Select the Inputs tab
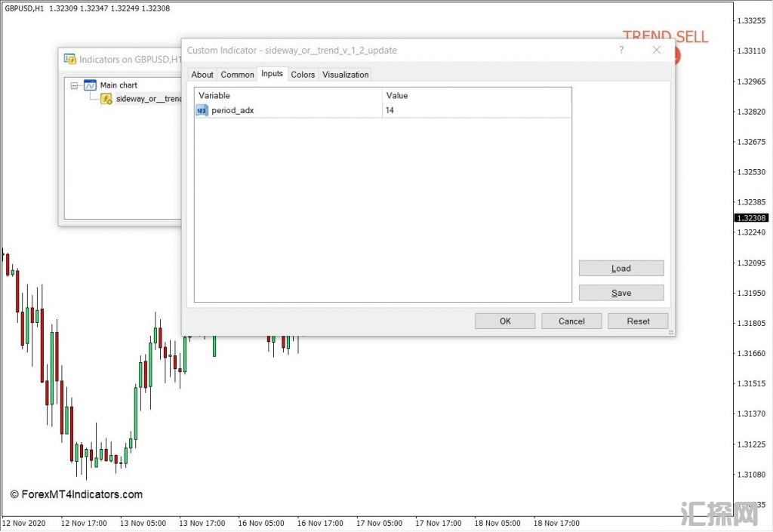The height and width of the screenshot is (532, 773). tap(272, 74)
